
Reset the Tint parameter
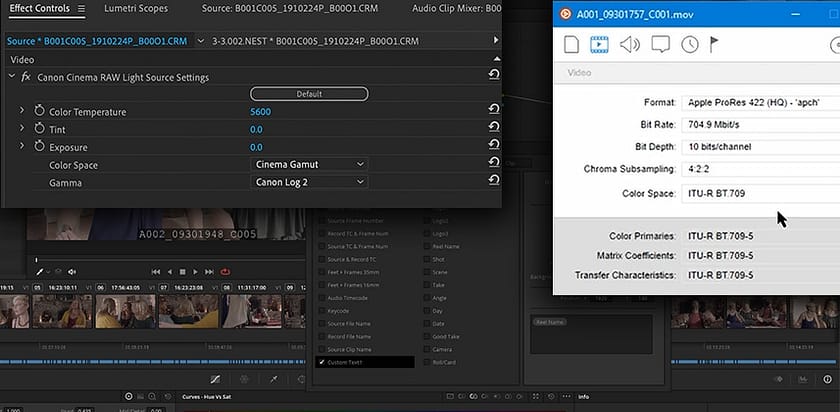pyautogui.click(x=494, y=127)
